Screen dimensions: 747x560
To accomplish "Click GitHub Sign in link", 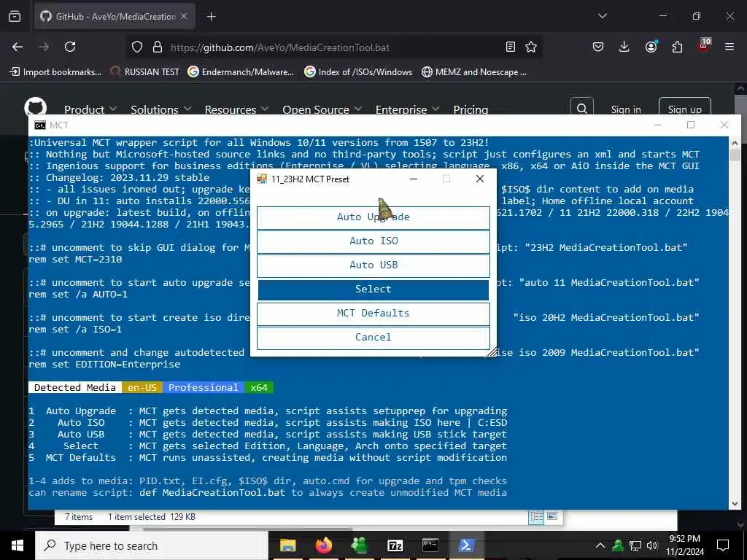I will coord(625,109).
